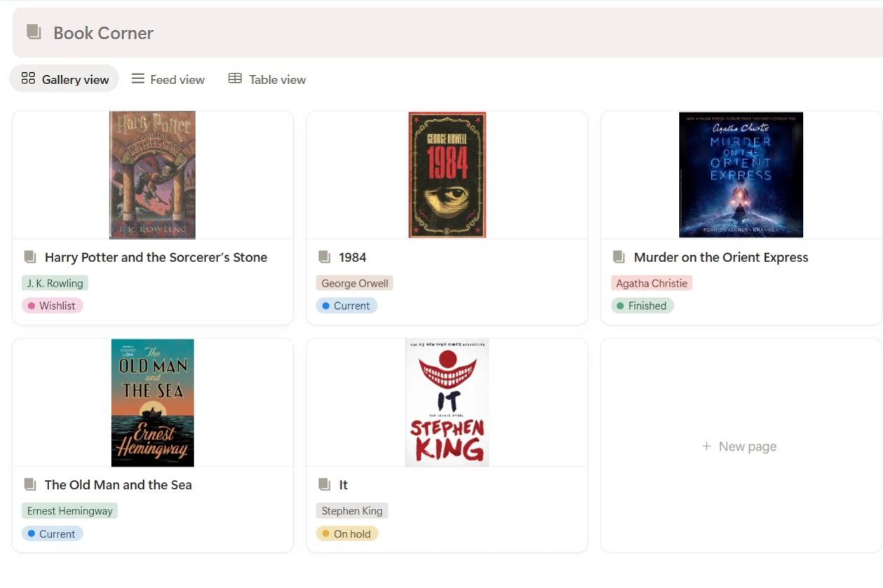Click the Finished status tag
This screenshot has height=588, width=883.
tap(642, 306)
